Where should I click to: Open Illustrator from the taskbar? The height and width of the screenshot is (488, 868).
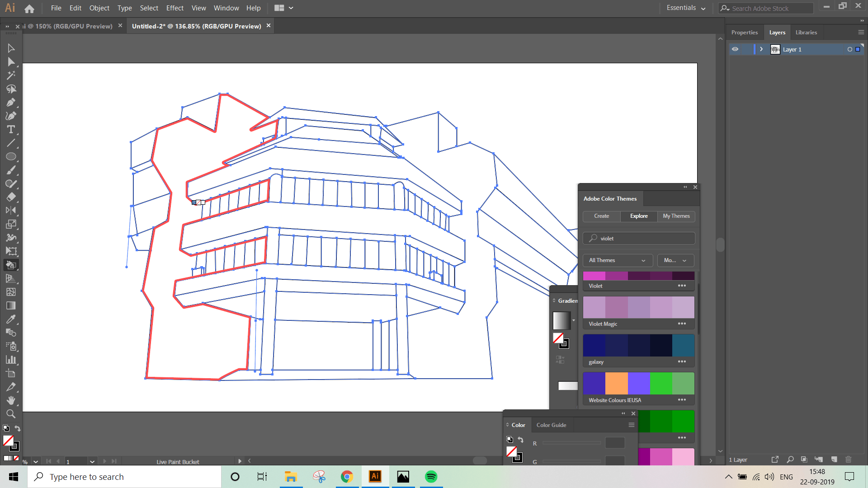pos(375,476)
